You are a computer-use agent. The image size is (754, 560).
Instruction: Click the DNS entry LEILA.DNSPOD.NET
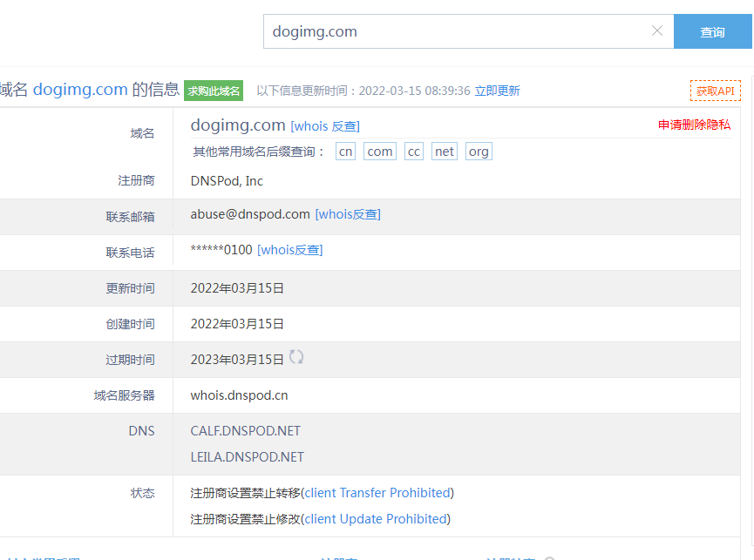[x=248, y=456]
